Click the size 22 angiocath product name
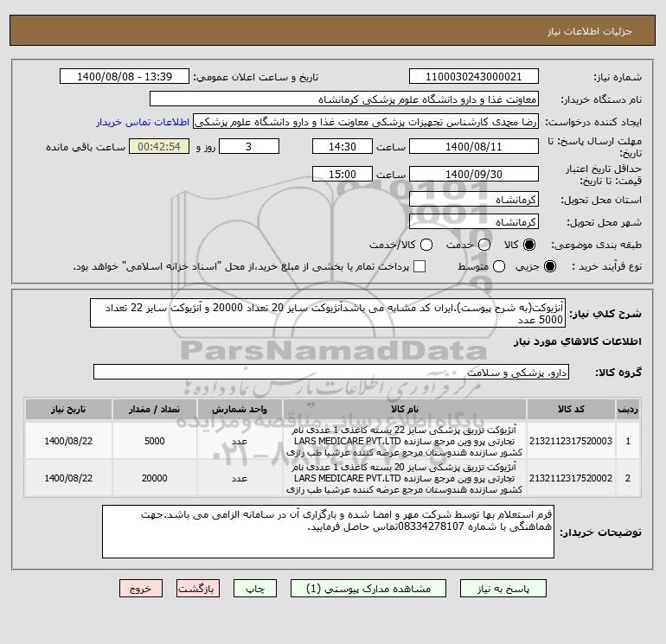This screenshot has width=666, height=644. (405, 441)
